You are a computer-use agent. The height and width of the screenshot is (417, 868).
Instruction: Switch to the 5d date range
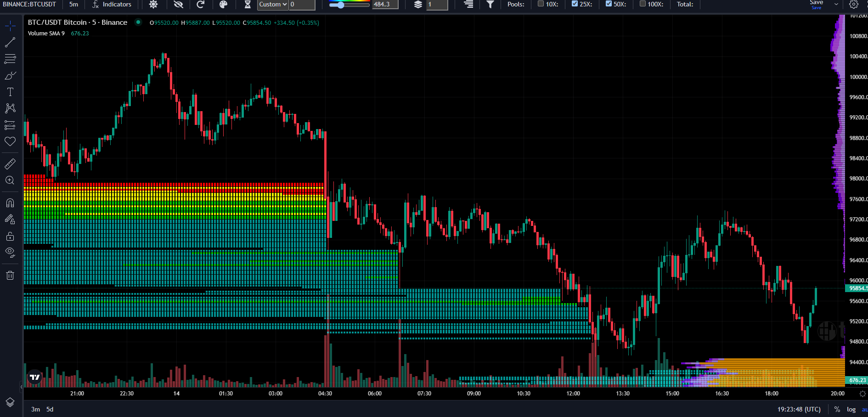(x=50, y=409)
